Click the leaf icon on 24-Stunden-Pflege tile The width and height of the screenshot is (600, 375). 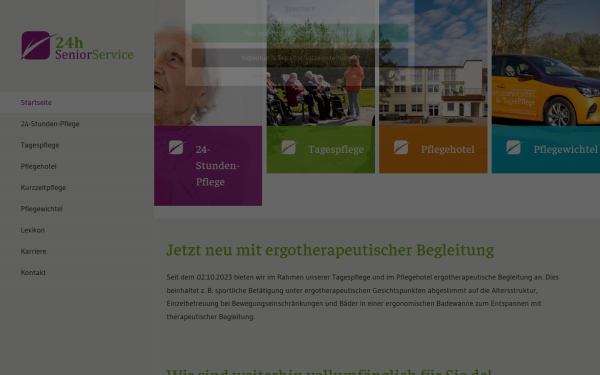(176, 147)
